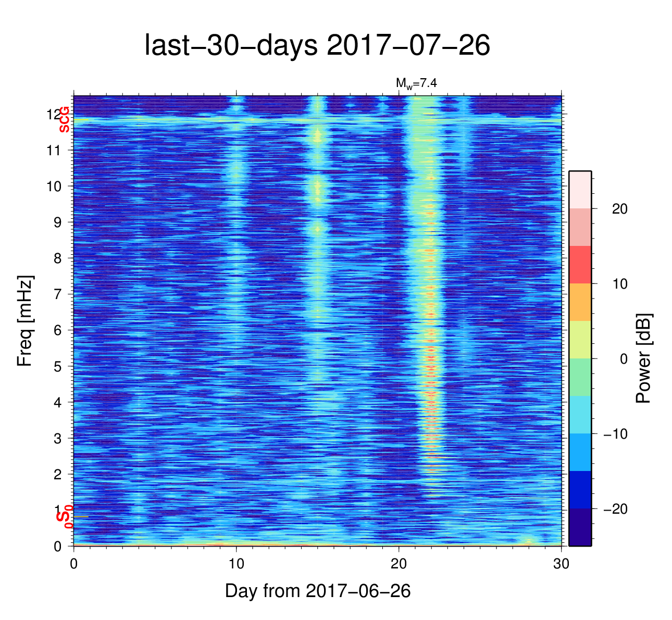Pick the orange segment of the colorbar
The width and height of the screenshot is (672, 620).
pyautogui.click(x=580, y=302)
